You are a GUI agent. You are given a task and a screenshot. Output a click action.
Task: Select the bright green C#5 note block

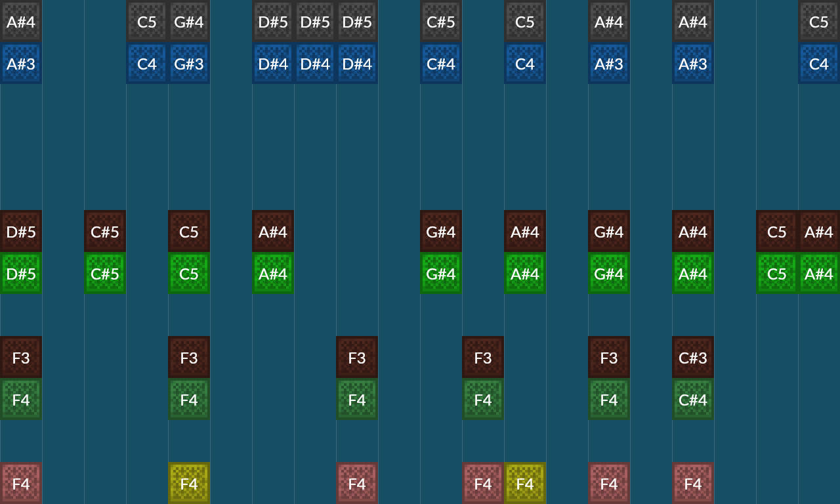[x=105, y=273]
